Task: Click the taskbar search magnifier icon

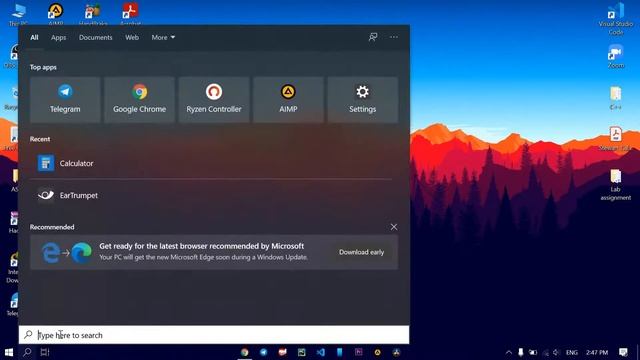Action: pyautogui.click(x=27, y=352)
